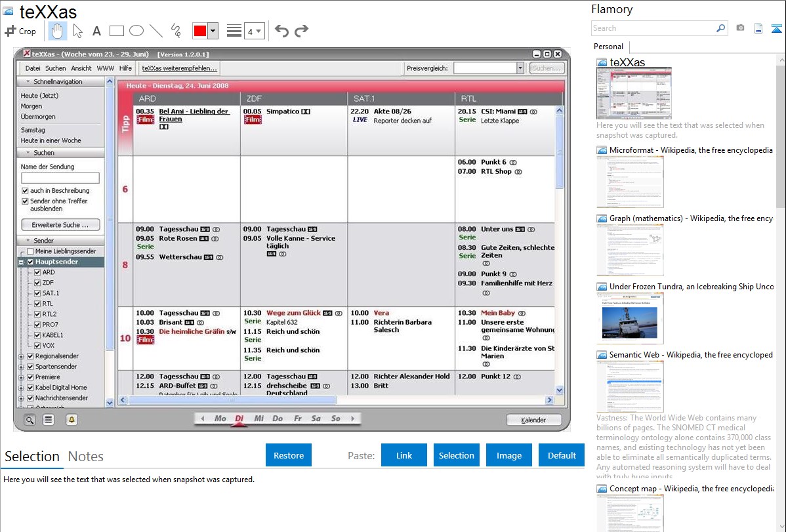Go to previous week arrow in day bar
The height and width of the screenshot is (532, 786).
point(203,418)
